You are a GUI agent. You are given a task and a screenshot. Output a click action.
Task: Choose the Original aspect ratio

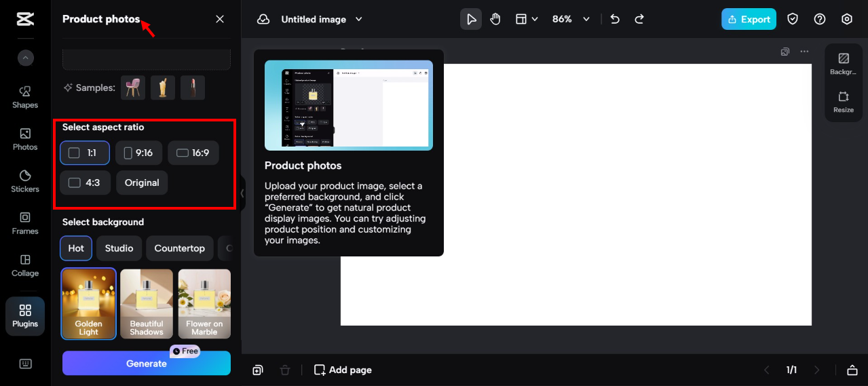142,182
